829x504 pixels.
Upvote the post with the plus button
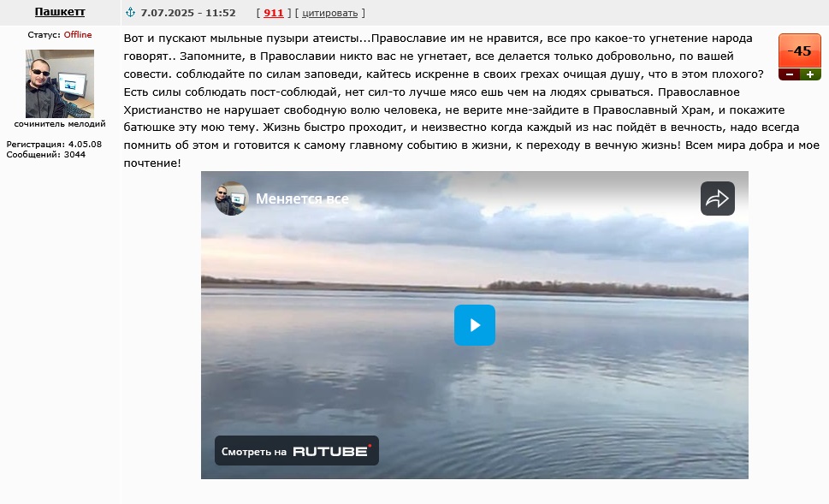click(x=810, y=74)
